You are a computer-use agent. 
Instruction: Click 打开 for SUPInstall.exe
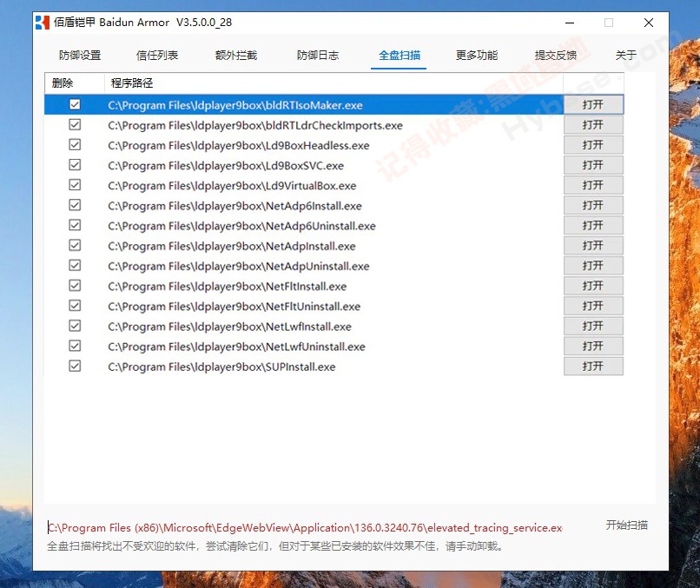593,367
